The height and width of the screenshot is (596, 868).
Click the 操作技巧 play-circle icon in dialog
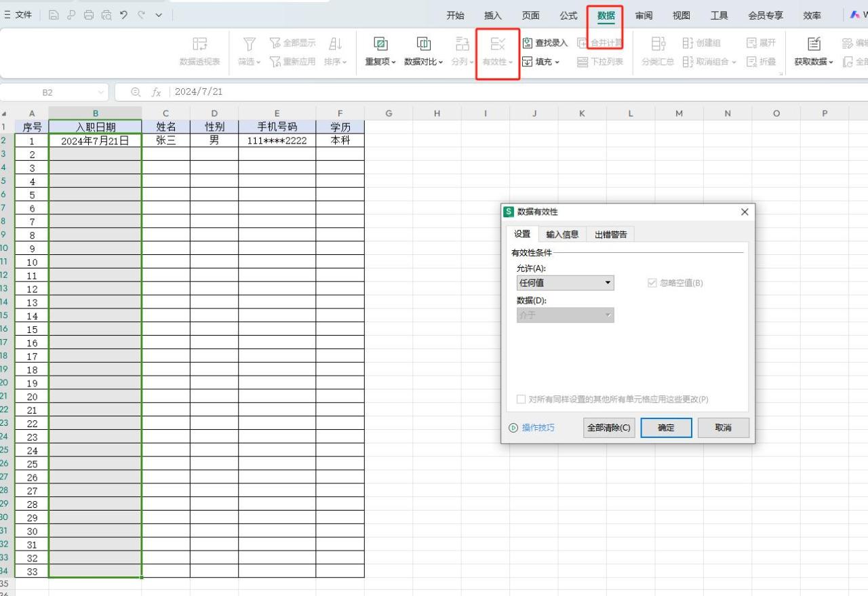coord(513,428)
